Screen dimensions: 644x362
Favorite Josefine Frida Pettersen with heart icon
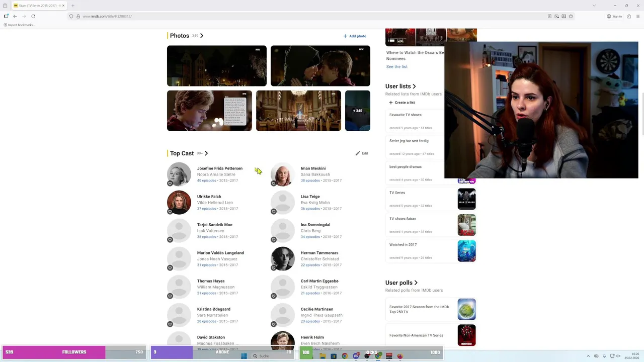click(x=170, y=184)
